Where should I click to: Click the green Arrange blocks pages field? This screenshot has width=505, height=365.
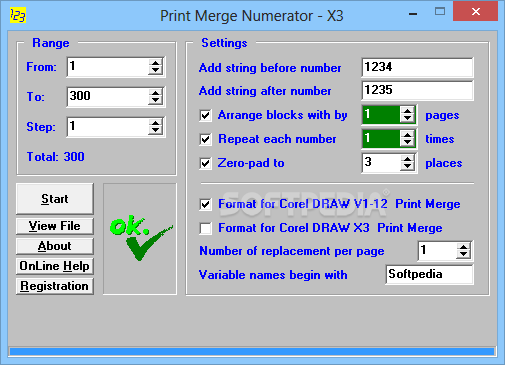coord(381,115)
